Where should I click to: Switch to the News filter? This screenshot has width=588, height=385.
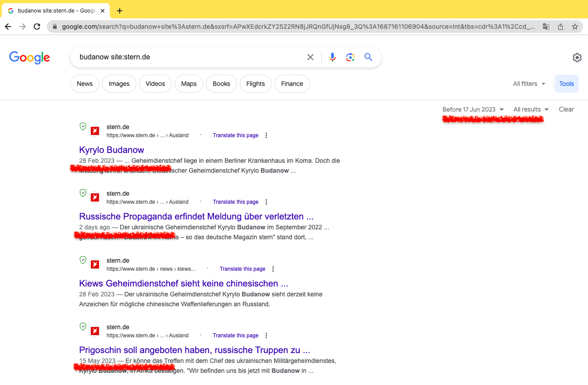(x=85, y=84)
